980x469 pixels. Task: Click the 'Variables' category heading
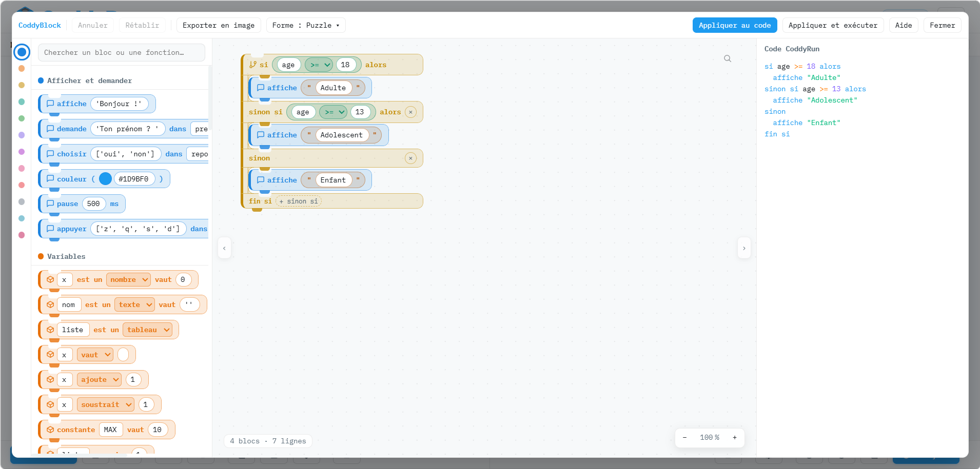coord(66,256)
